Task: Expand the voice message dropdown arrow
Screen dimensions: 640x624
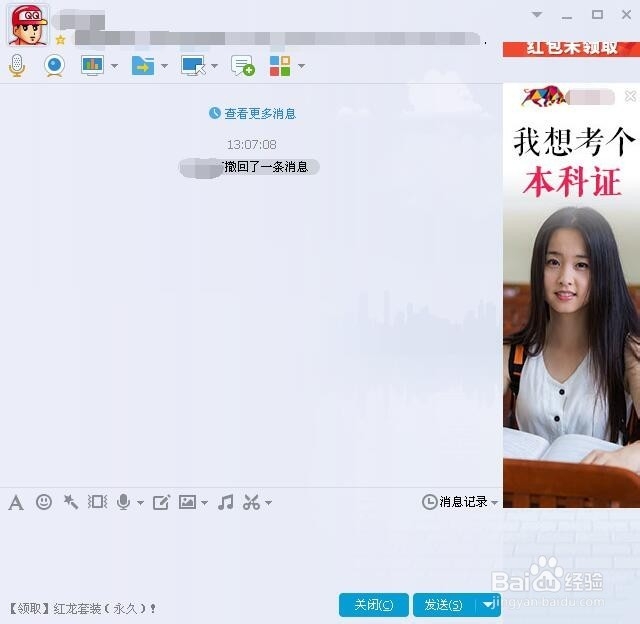Action: click(140, 503)
